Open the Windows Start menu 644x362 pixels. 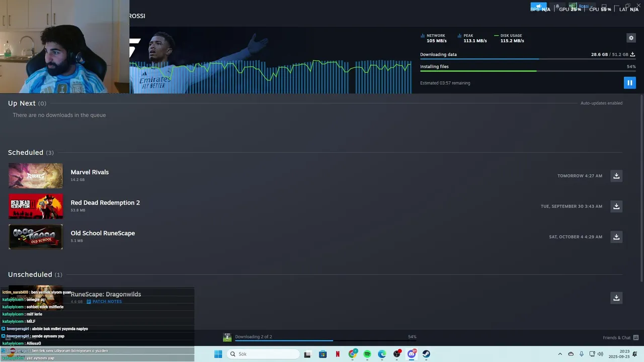218,354
